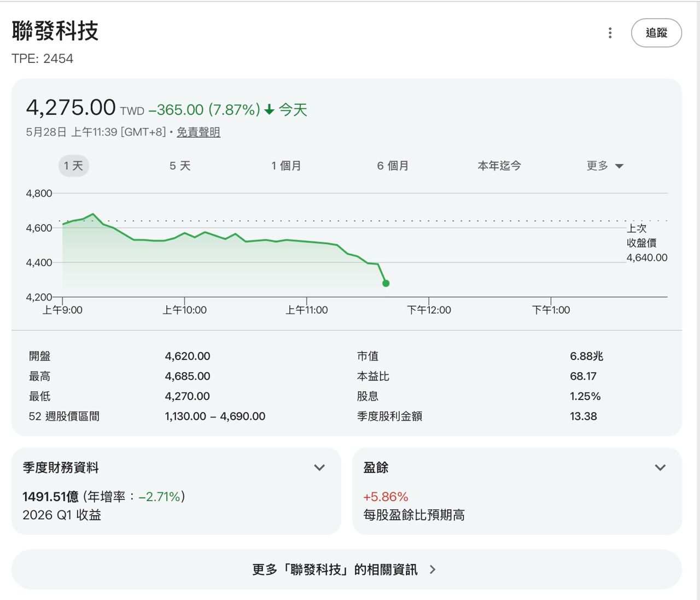Open the three-dot more options menu

click(x=610, y=33)
